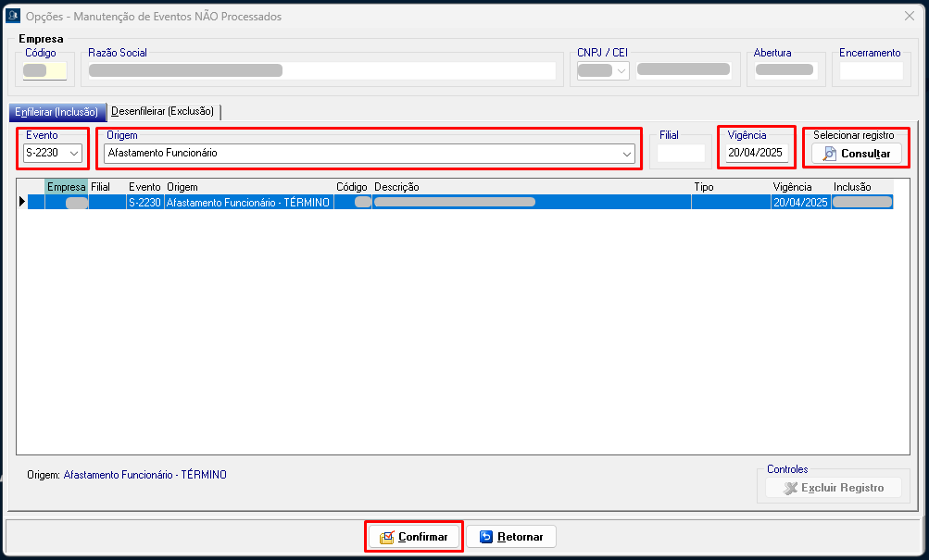Image resolution: width=929 pixels, height=560 pixels.
Task: Close the Opções window
Action: click(909, 16)
